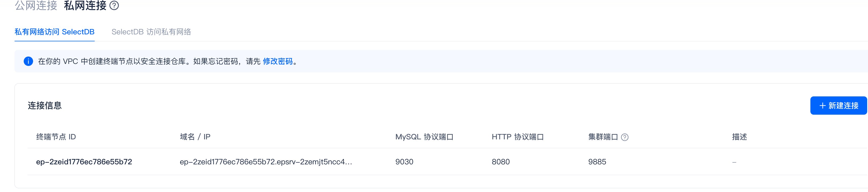868x192 pixels.
Task: Click the HTTP port value 8080
Action: 501,162
